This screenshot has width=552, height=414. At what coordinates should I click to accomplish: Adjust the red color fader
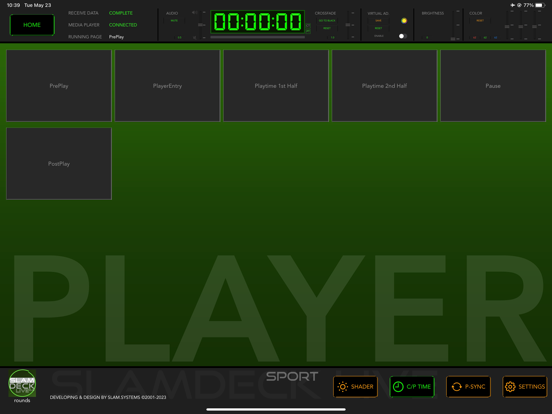pos(507,26)
